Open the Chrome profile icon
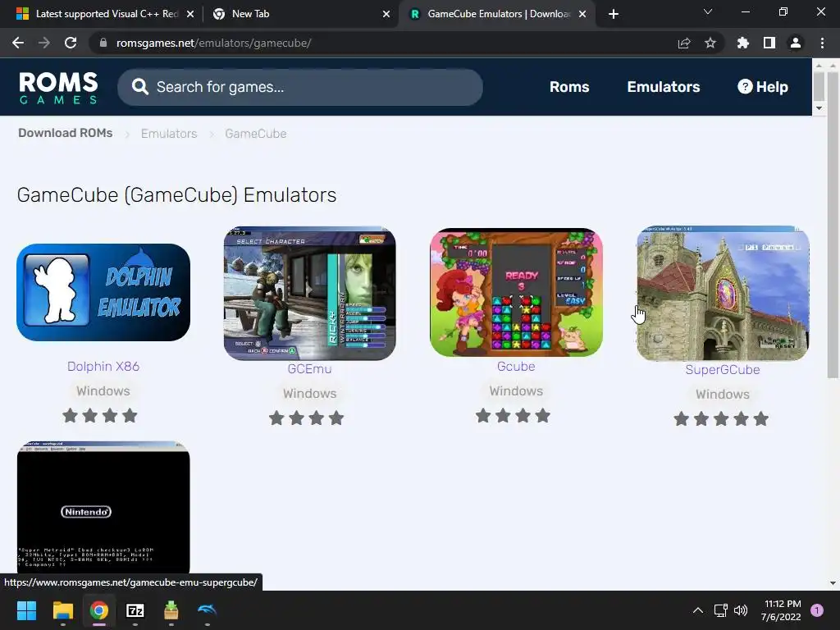This screenshot has width=840, height=630. point(796,43)
